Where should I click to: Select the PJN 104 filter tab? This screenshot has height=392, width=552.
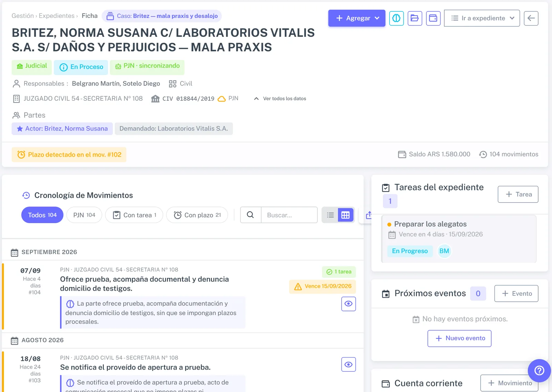[x=84, y=215]
